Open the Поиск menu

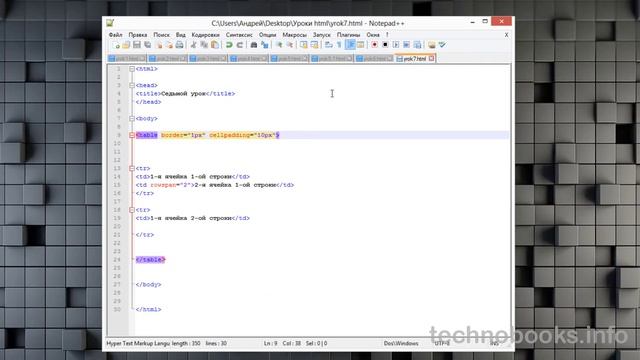click(161, 35)
